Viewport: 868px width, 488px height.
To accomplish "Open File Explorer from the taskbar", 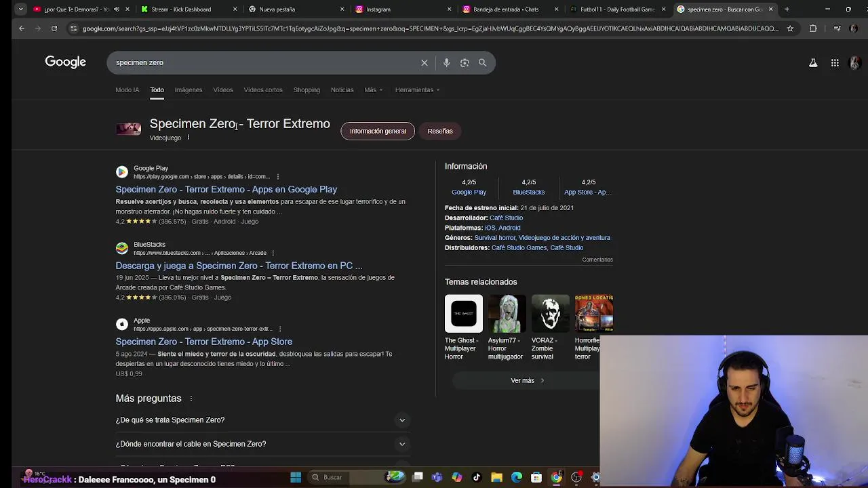I will [496, 477].
